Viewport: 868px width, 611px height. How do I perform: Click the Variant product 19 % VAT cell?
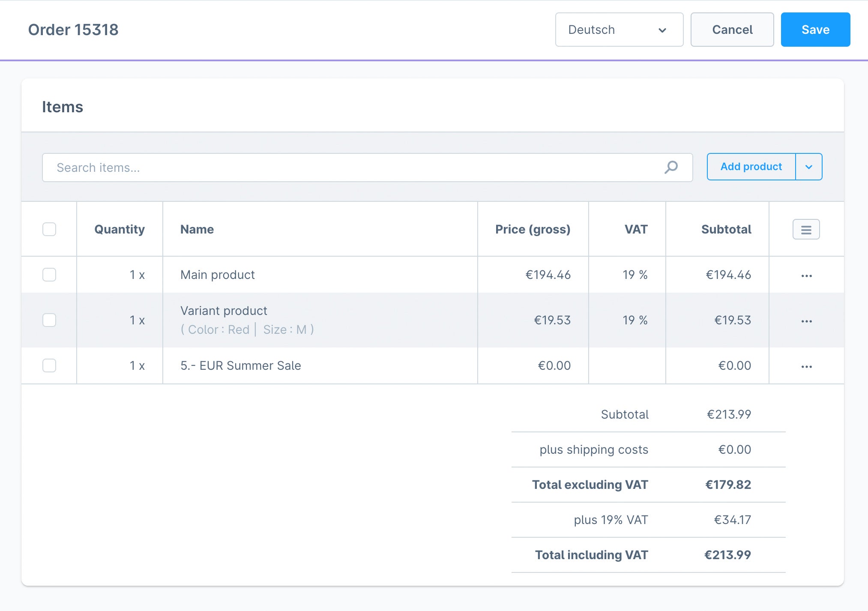[x=635, y=320]
